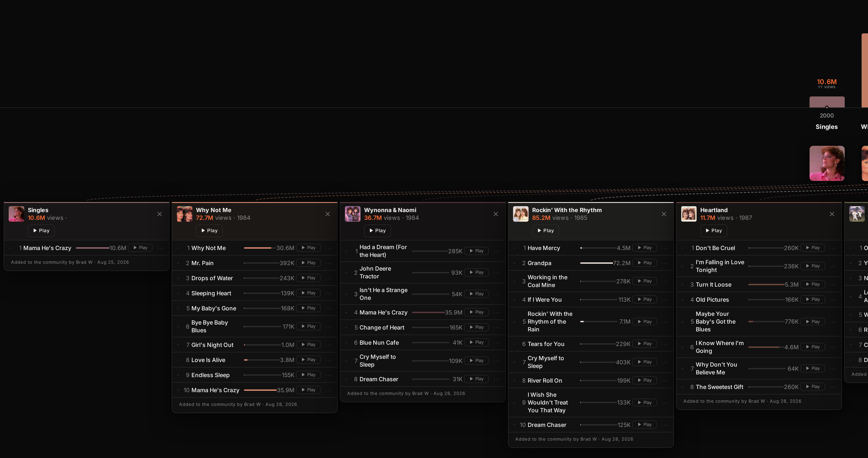
Task: Play Mama He's Crazy in Singles
Action: coord(140,248)
